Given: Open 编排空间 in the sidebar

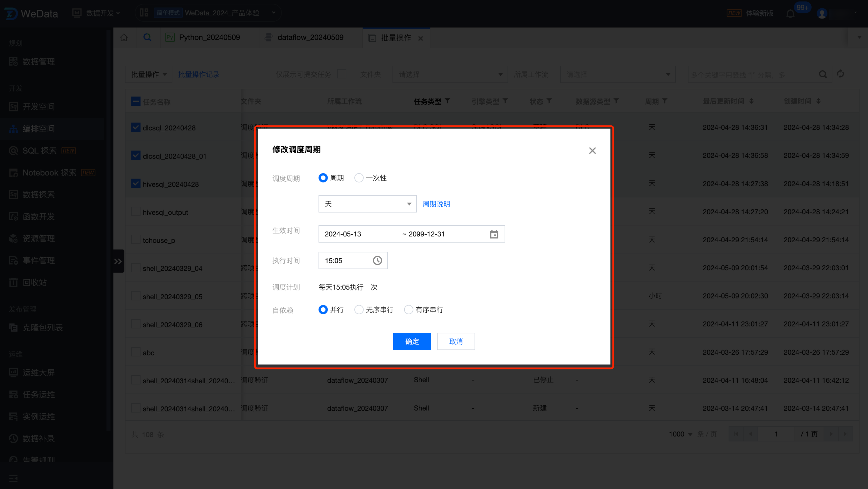Looking at the screenshot, I should [x=38, y=129].
